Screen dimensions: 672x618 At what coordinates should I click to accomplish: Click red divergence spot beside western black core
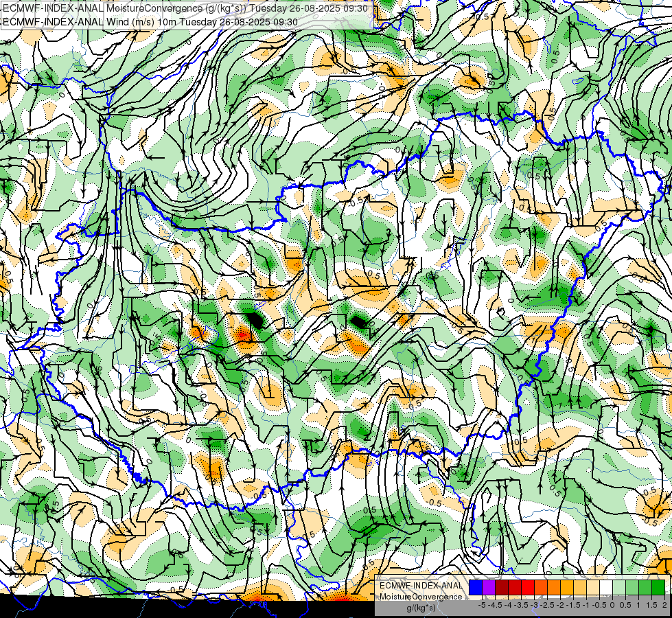click(x=243, y=334)
